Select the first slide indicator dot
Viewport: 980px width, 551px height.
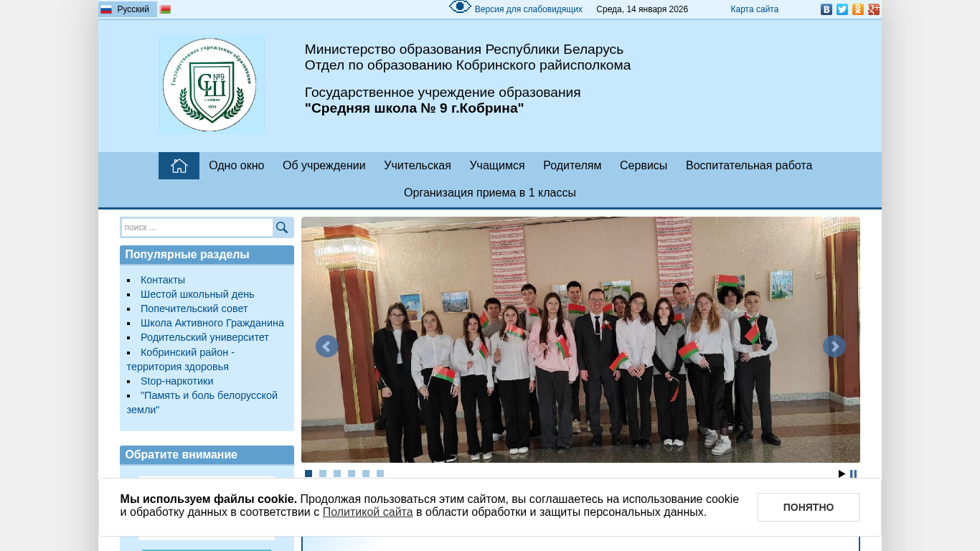pos(308,474)
